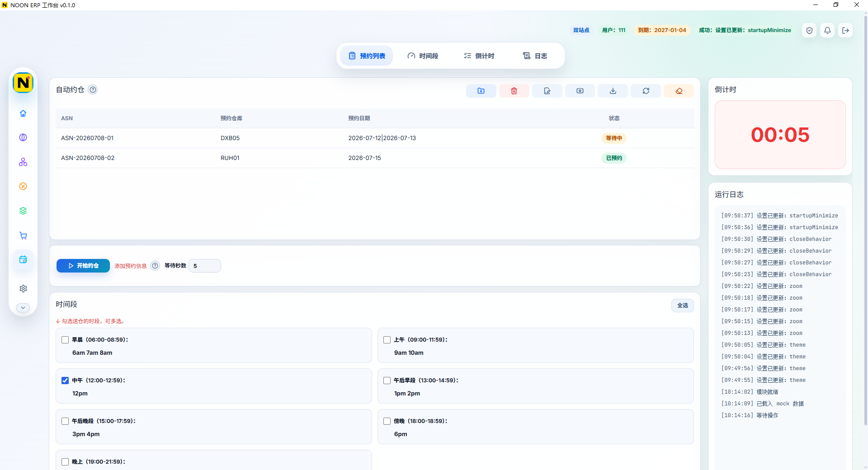Click the 全选 select all button
868x470 pixels.
(x=683, y=305)
